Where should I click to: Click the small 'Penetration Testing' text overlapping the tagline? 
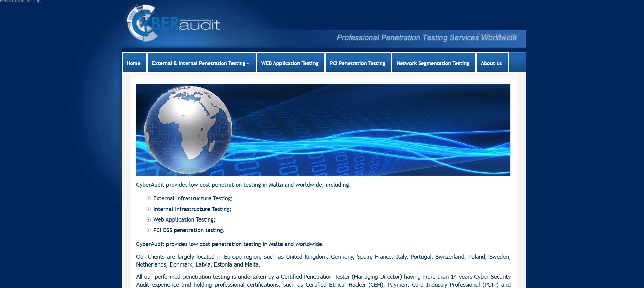[x=497, y=35]
